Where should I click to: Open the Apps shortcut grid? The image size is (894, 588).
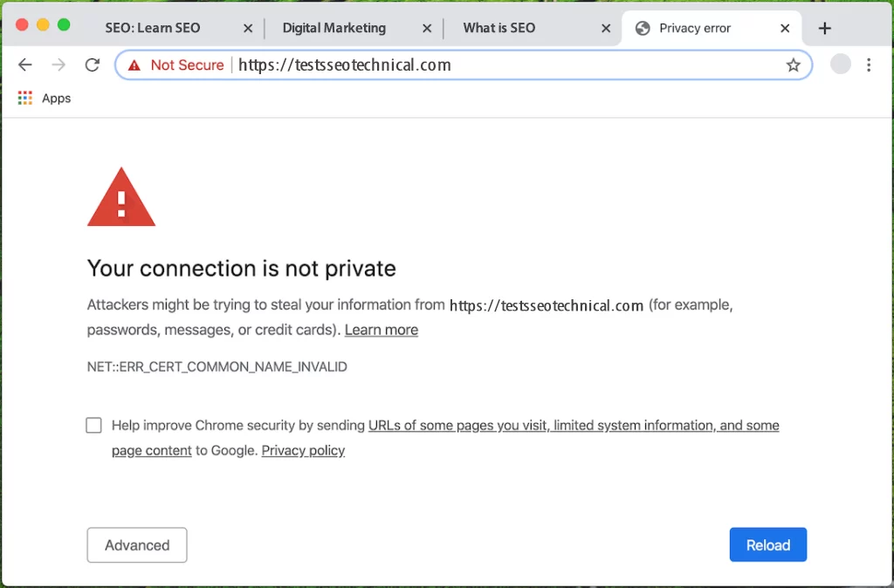[x=24, y=98]
